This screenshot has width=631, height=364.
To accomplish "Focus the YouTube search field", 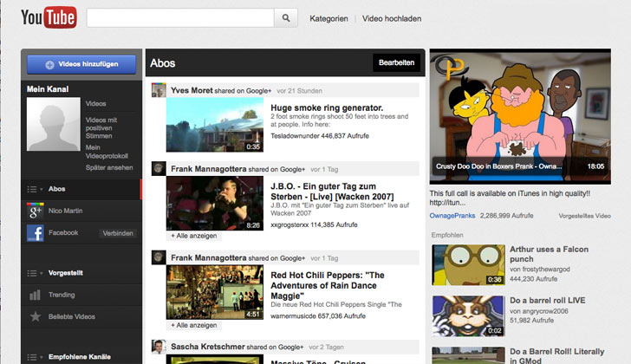I will point(180,18).
